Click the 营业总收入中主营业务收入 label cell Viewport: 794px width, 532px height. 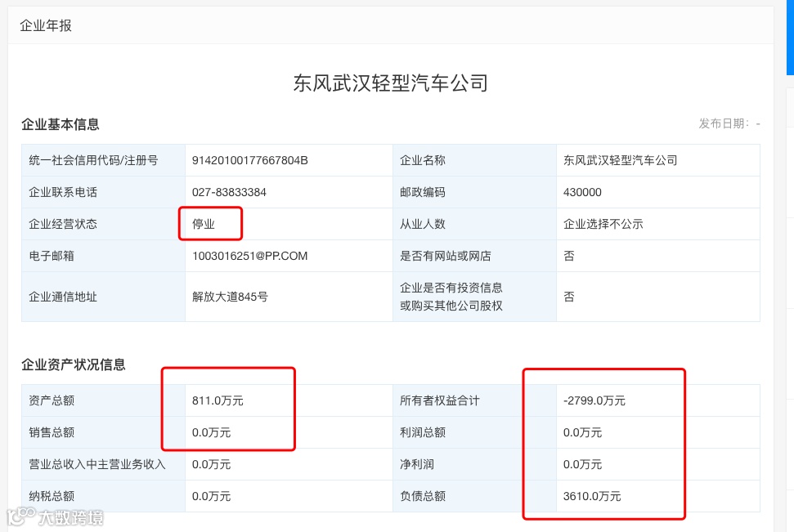click(x=103, y=465)
